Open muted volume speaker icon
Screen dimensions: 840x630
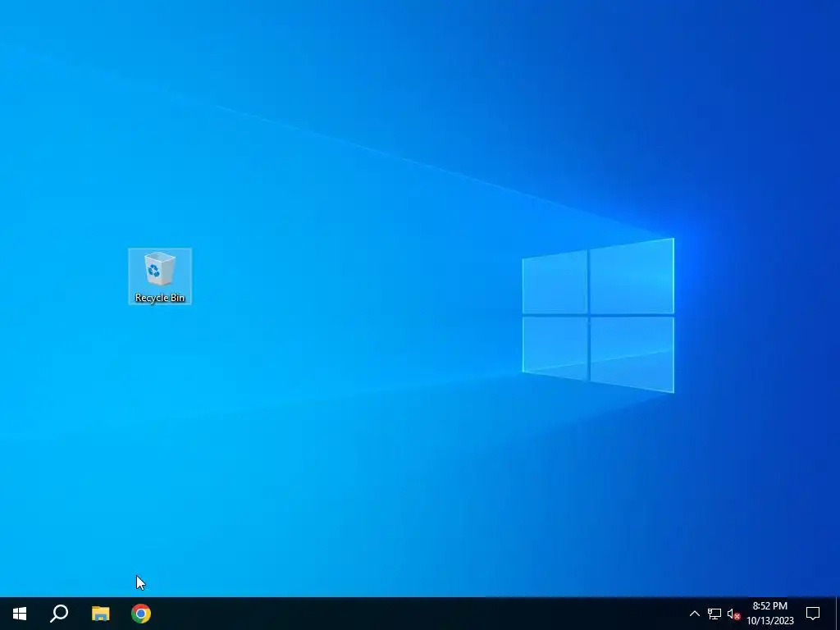[x=733, y=614]
